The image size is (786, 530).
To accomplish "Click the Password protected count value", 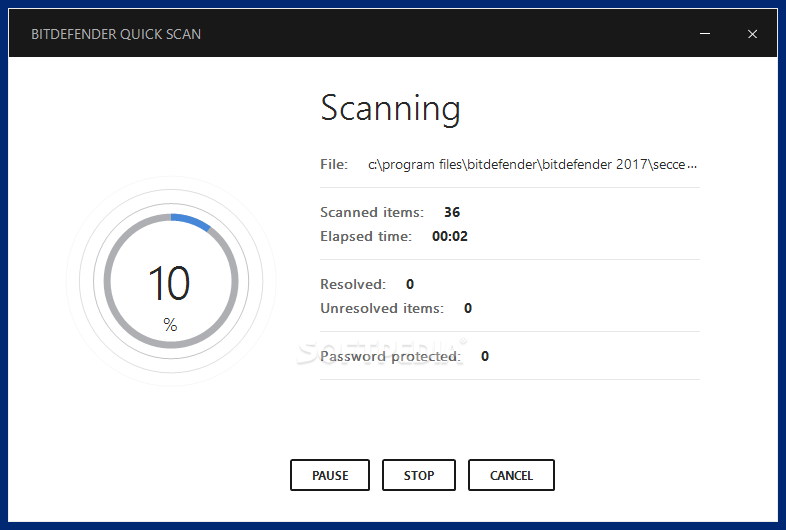I will (485, 356).
